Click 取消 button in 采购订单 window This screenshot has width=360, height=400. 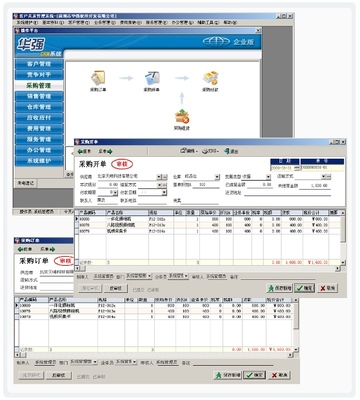pyautogui.click(x=279, y=375)
